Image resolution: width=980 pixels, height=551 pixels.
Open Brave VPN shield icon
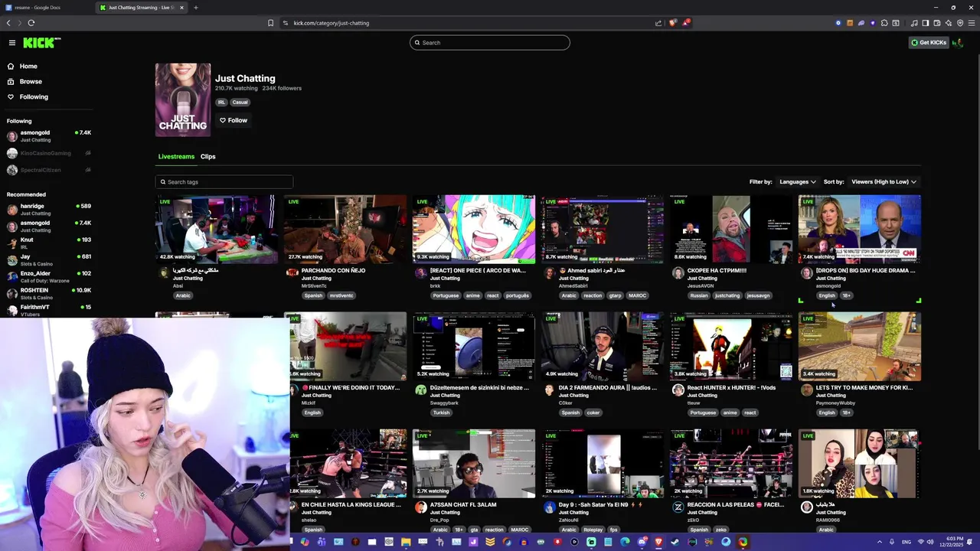pyautogui.click(x=960, y=23)
